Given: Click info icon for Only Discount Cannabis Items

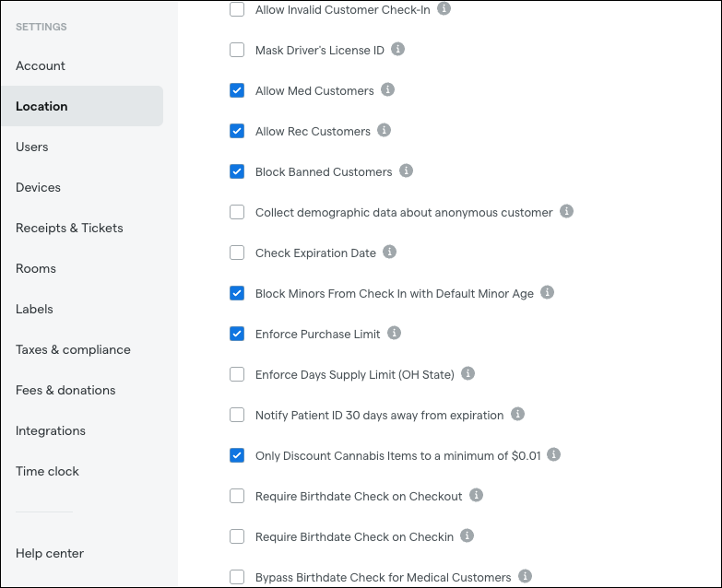Looking at the screenshot, I should click(x=553, y=454).
